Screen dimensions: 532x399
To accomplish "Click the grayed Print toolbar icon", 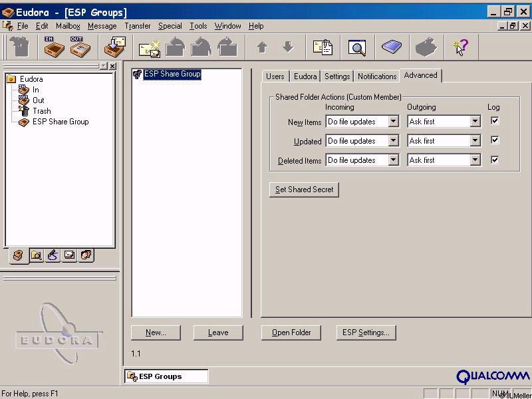I will pos(426,47).
